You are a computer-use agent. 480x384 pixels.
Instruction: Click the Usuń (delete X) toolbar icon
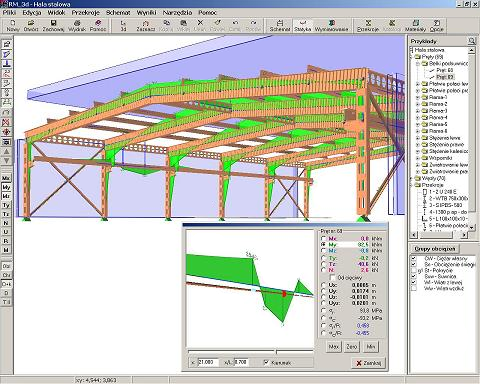(x=200, y=25)
